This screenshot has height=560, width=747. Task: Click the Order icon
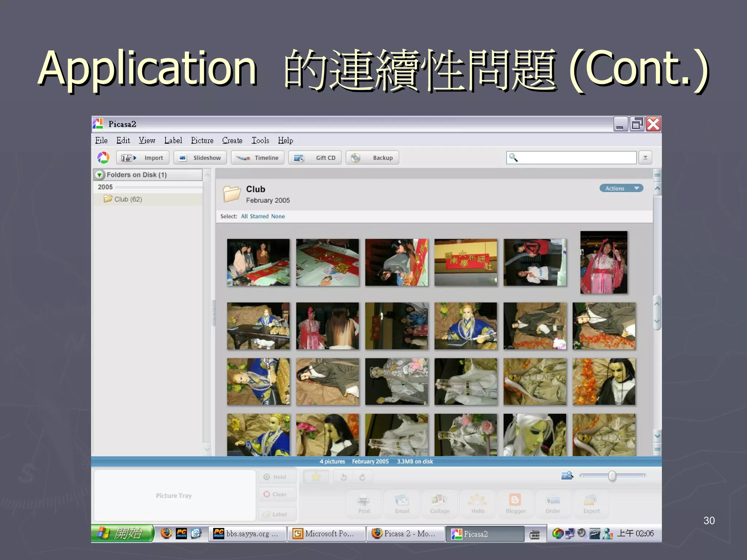click(x=553, y=504)
